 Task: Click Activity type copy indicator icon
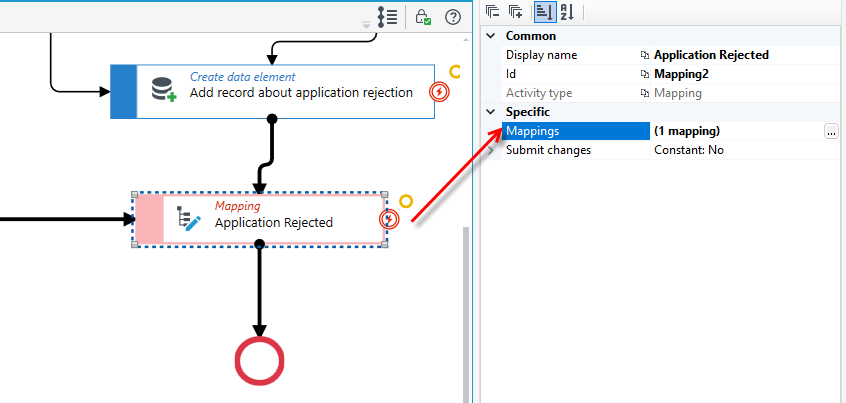pos(644,93)
